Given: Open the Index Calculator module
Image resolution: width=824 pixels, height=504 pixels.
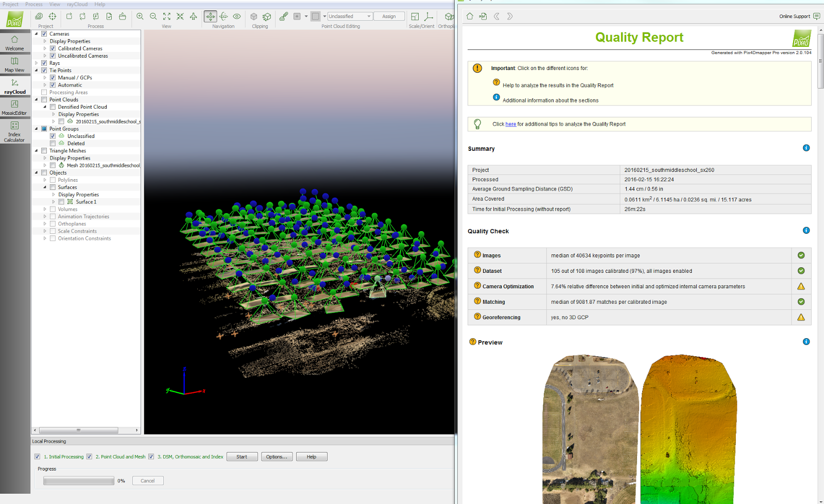Looking at the screenshot, I should click(14, 130).
